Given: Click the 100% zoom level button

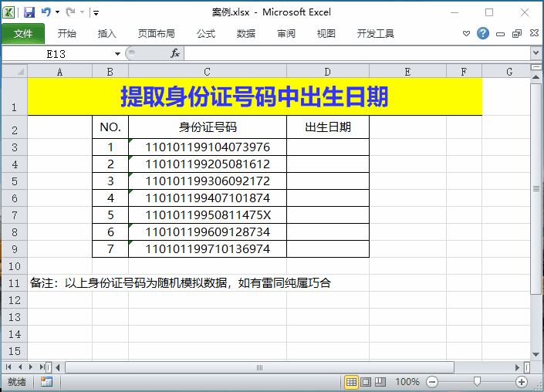Looking at the screenshot, I should (407, 381).
